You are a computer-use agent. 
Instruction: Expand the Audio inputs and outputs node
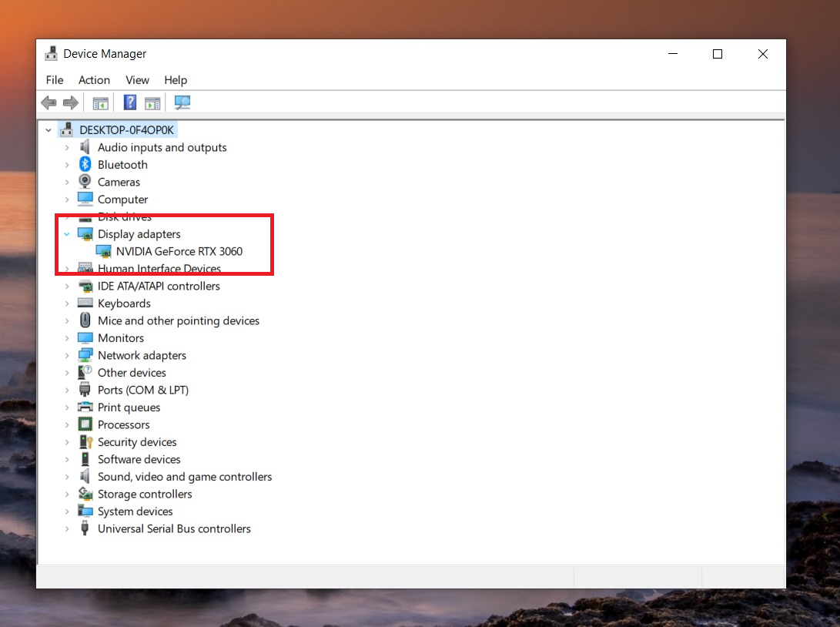[67, 148]
